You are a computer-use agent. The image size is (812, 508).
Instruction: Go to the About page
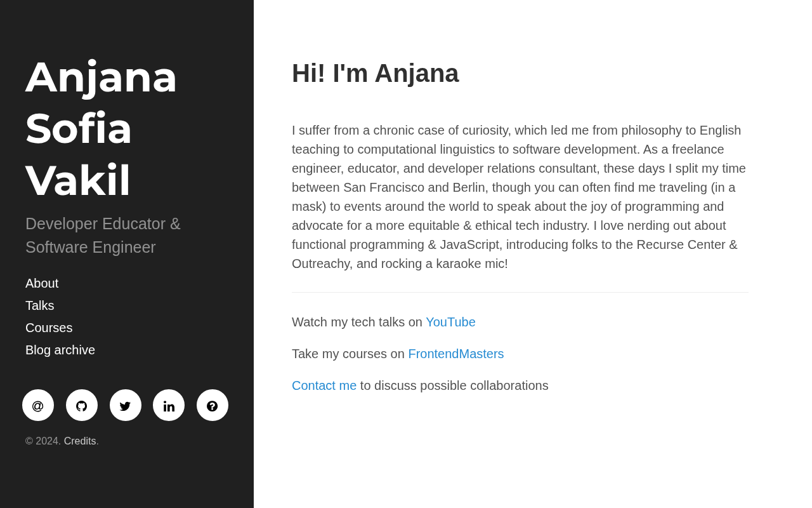tap(42, 283)
